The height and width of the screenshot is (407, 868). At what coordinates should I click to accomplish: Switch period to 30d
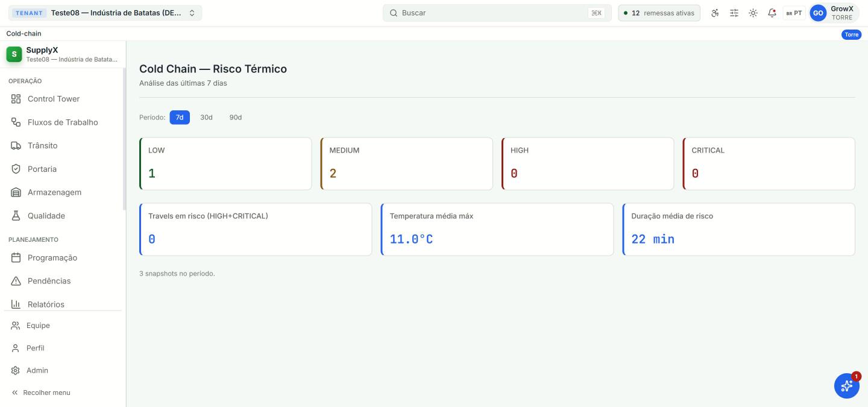(x=206, y=118)
